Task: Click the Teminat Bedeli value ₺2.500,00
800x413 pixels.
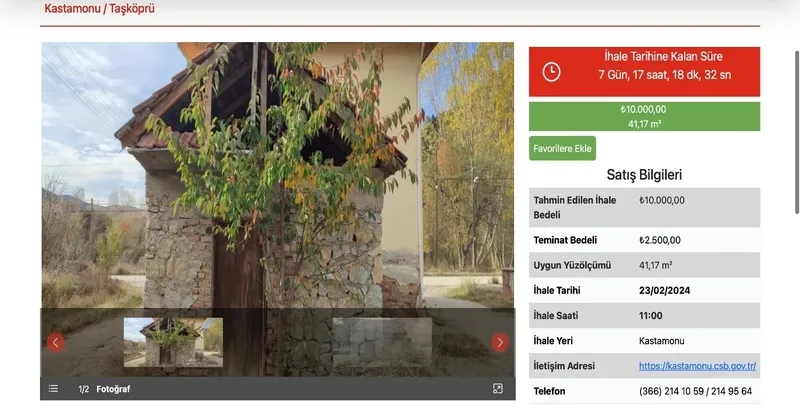Action: [x=660, y=240]
